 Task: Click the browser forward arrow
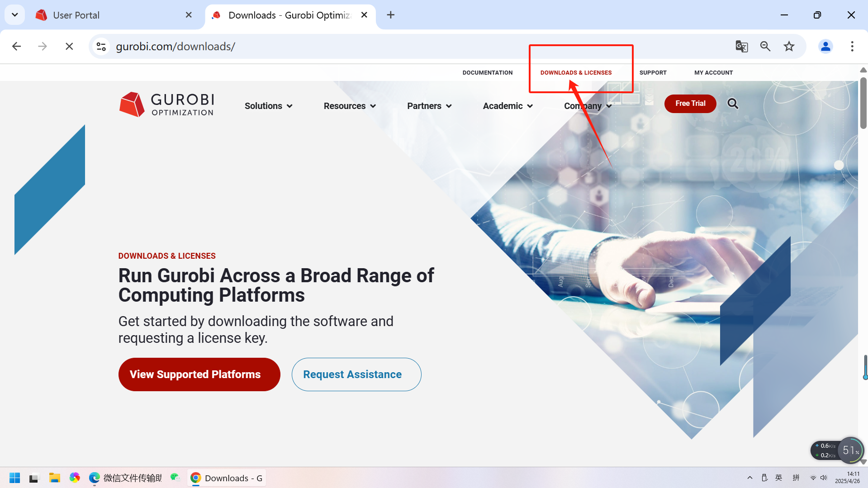43,46
